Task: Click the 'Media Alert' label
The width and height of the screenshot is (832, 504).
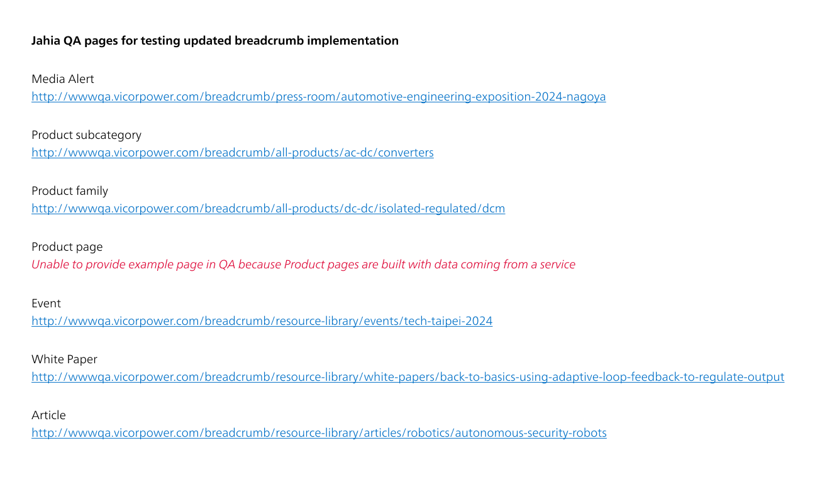Action: (x=63, y=79)
